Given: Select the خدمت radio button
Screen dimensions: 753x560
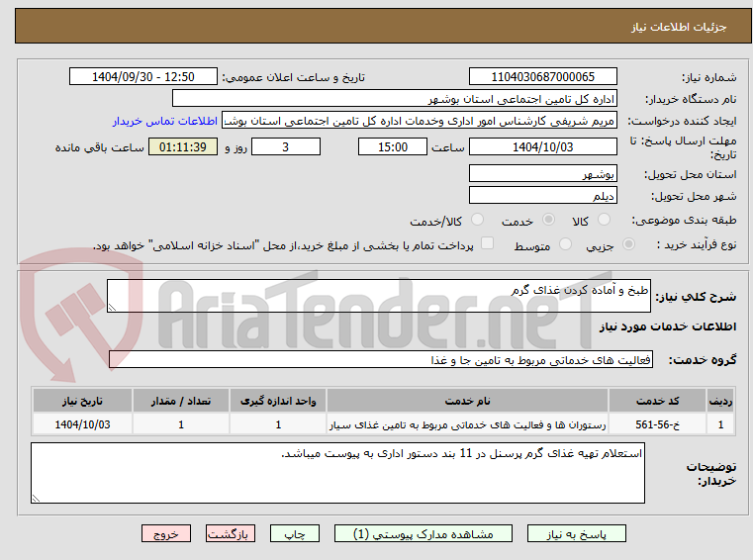Looking at the screenshot, I should (x=548, y=220).
